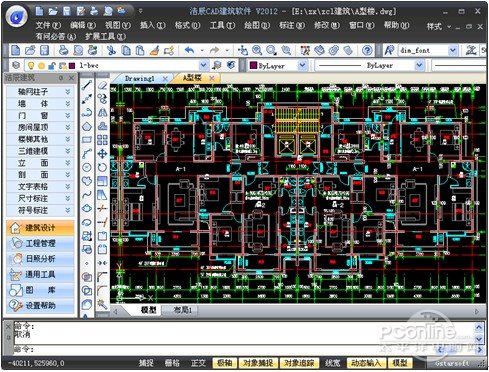Click the Undo arrow icon
This screenshot has width=489, height=372.
coord(189,50)
